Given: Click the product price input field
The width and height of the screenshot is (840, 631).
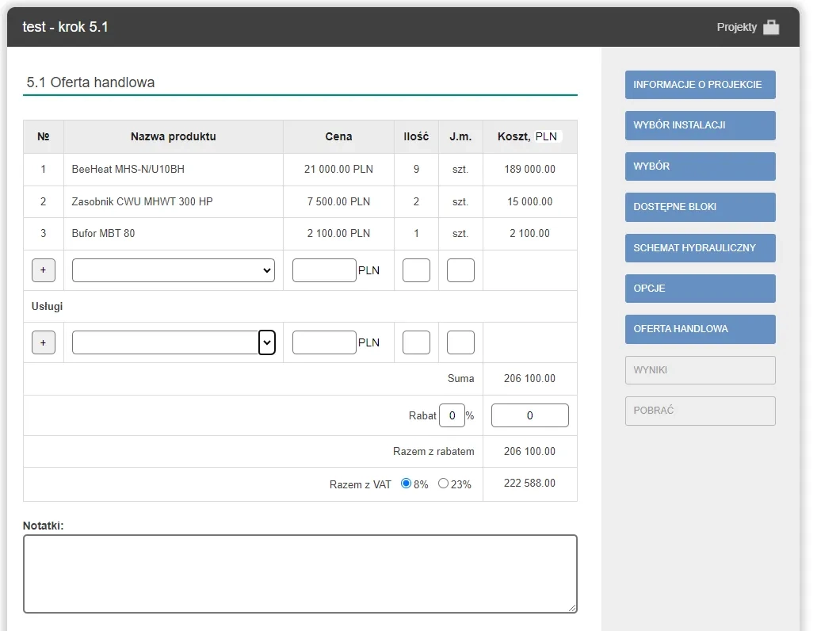Looking at the screenshot, I should coord(324,270).
